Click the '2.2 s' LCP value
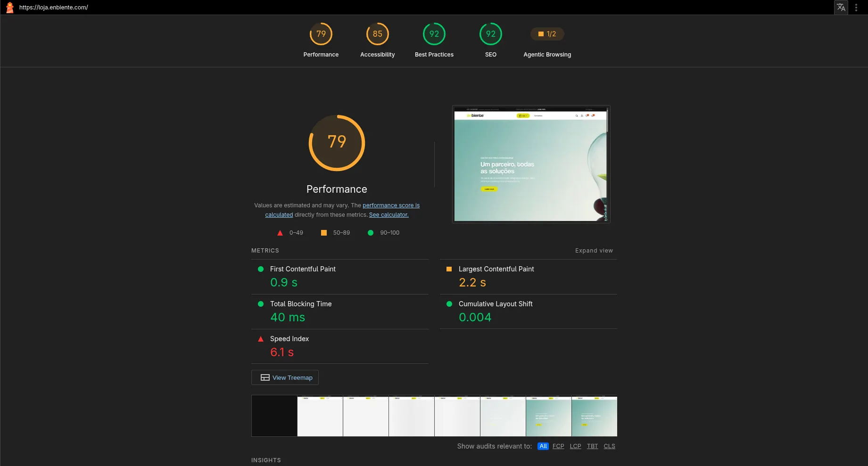The width and height of the screenshot is (868, 466). [x=472, y=282]
